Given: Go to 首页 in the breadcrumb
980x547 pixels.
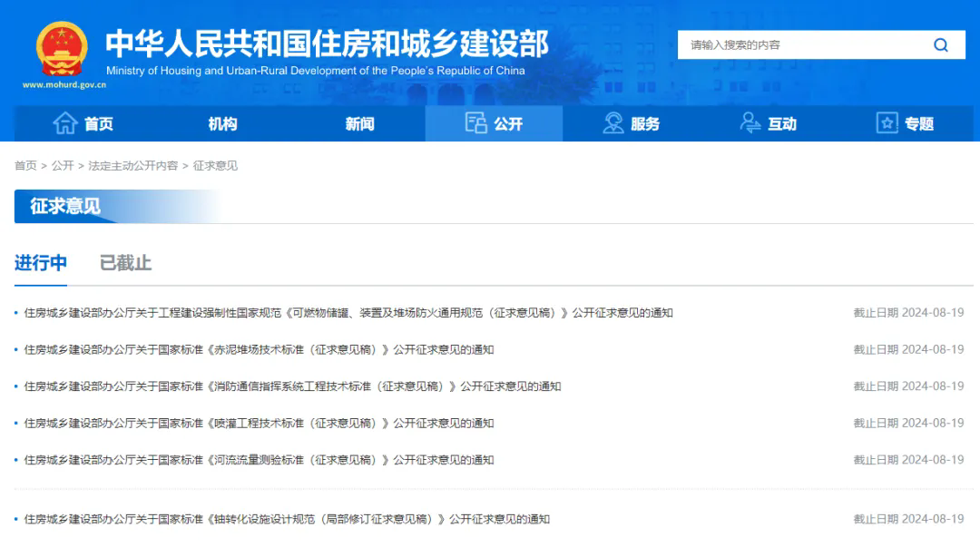Looking at the screenshot, I should click(x=25, y=166).
